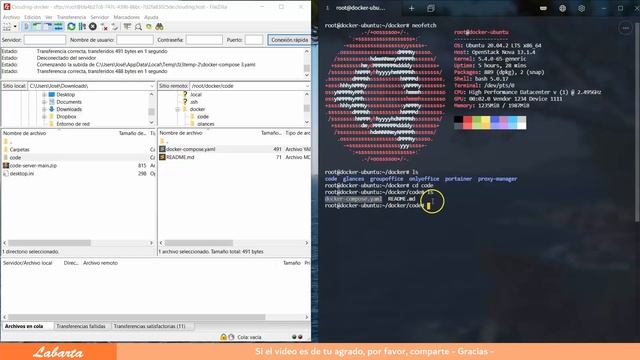This screenshot has width=640, height=360.
Task: Expand the Documents node in local tree
Action: 44,102
